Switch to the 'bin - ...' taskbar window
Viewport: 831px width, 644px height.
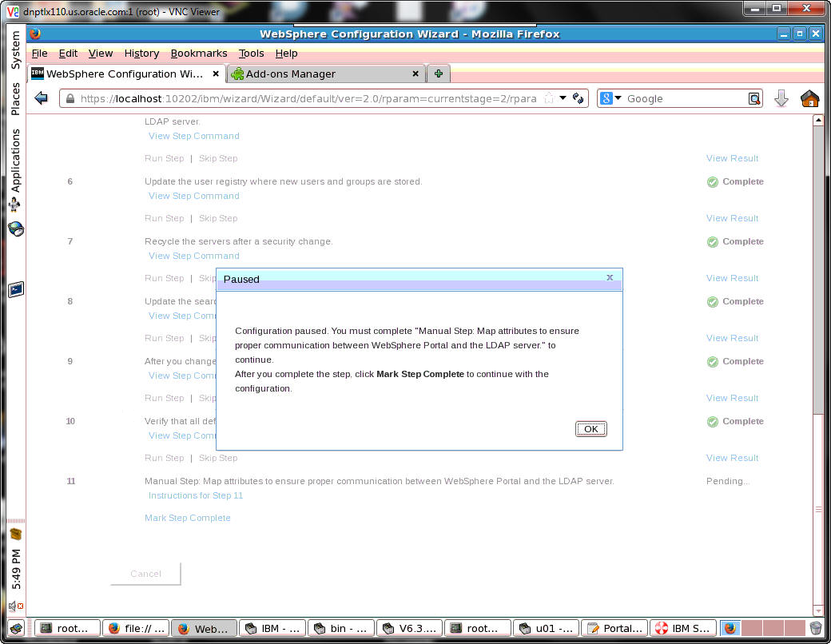tap(340, 628)
